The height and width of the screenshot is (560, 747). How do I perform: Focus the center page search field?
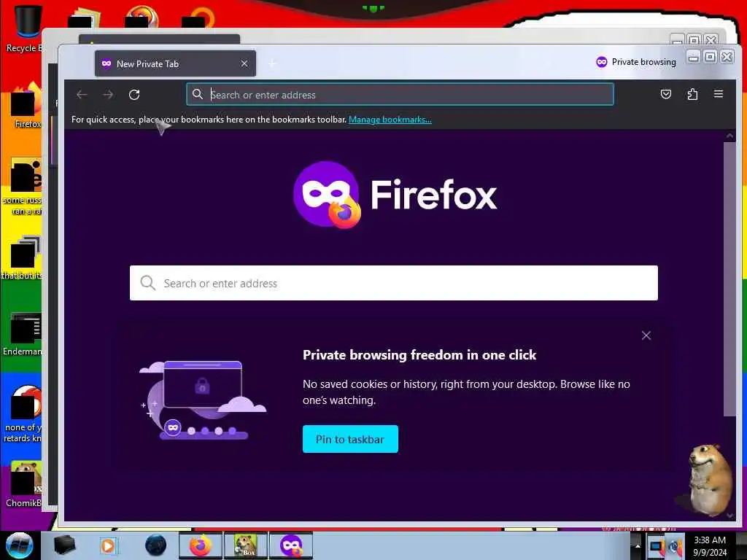[x=393, y=283]
